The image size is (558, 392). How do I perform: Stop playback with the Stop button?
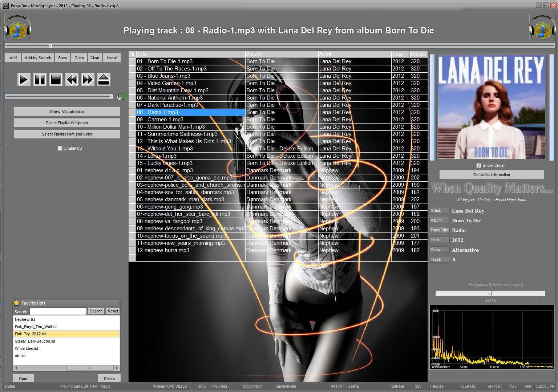point(56,79)
